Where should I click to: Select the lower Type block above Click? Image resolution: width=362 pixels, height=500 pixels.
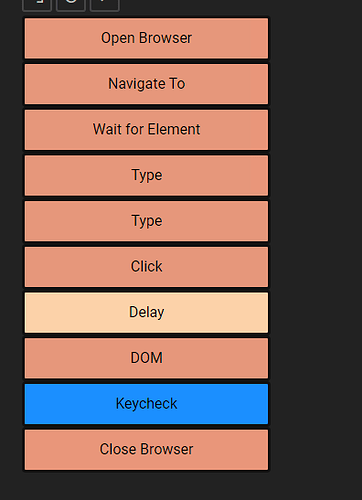pos(146,221)
